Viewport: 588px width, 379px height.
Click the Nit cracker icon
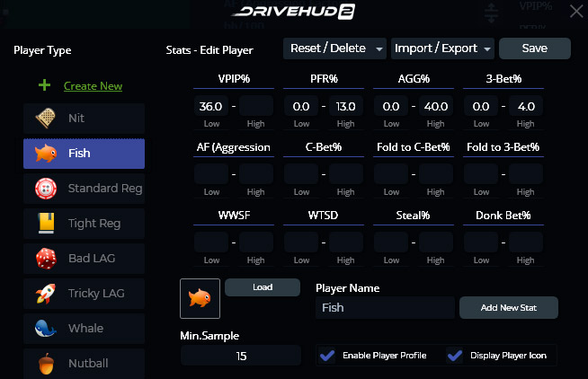pyautogui.click(x=45, y=118)
